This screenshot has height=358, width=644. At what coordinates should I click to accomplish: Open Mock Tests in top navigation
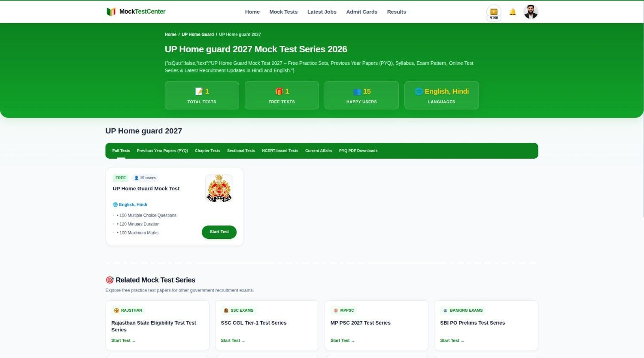[283, 12]
